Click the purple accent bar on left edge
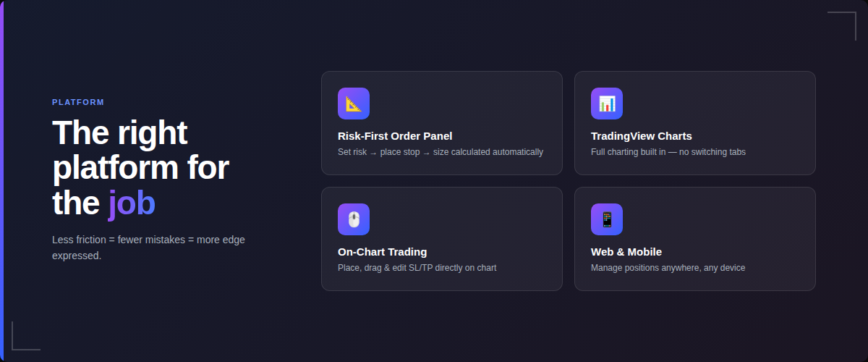This screenshot has width=868, height=362. coord(2,181)
